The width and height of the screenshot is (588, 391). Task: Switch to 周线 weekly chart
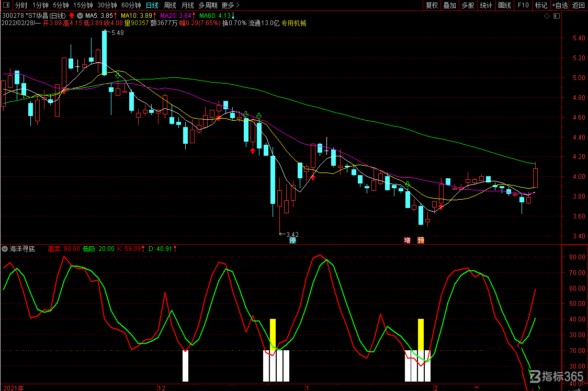pos(170,5)
